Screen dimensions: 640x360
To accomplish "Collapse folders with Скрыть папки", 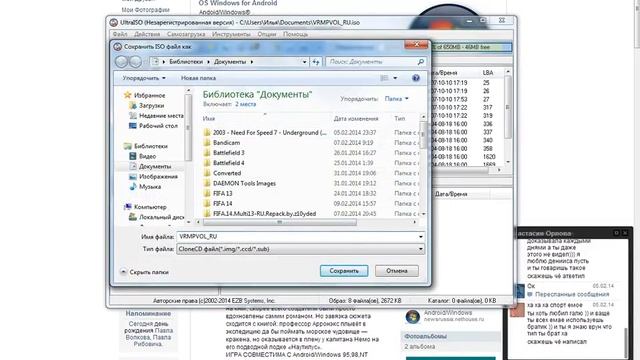I will (144, 272).
